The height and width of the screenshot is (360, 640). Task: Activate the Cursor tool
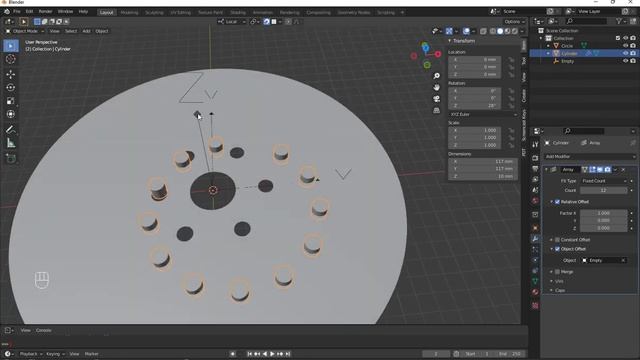pos(11,60)
